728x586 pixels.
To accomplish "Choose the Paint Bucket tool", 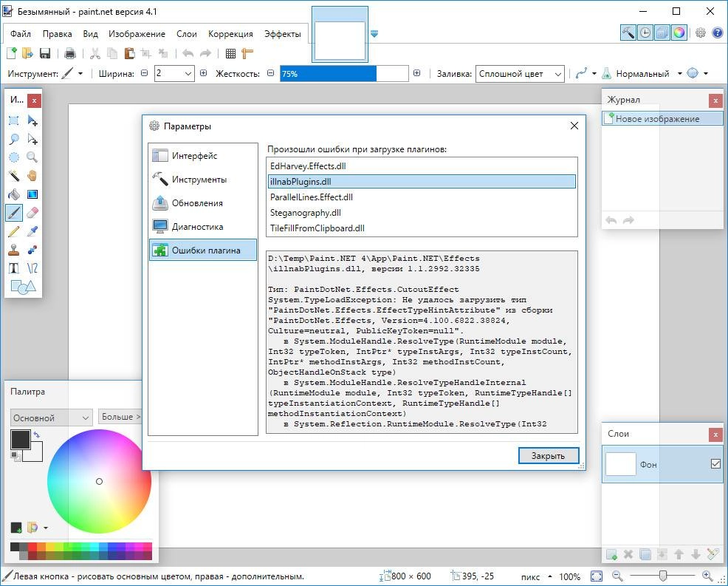I will click(14, 194).
